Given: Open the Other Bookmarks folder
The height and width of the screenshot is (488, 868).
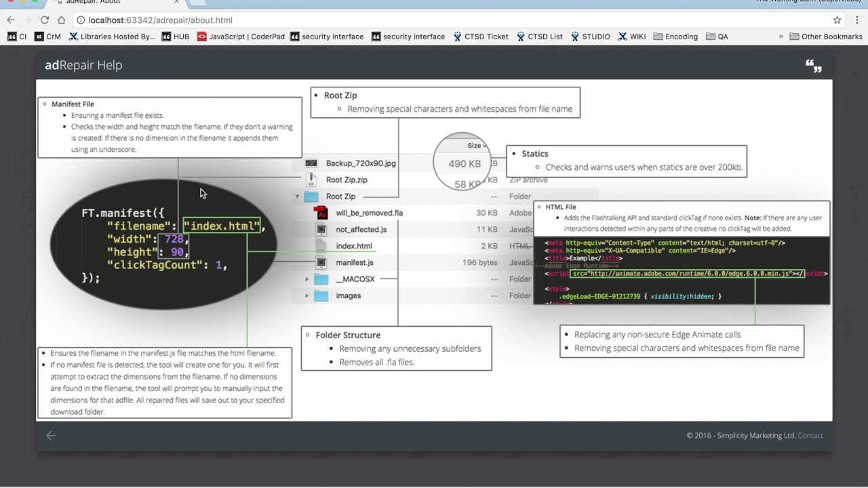Looking at the screenshot, I should [x=826, y=37].
